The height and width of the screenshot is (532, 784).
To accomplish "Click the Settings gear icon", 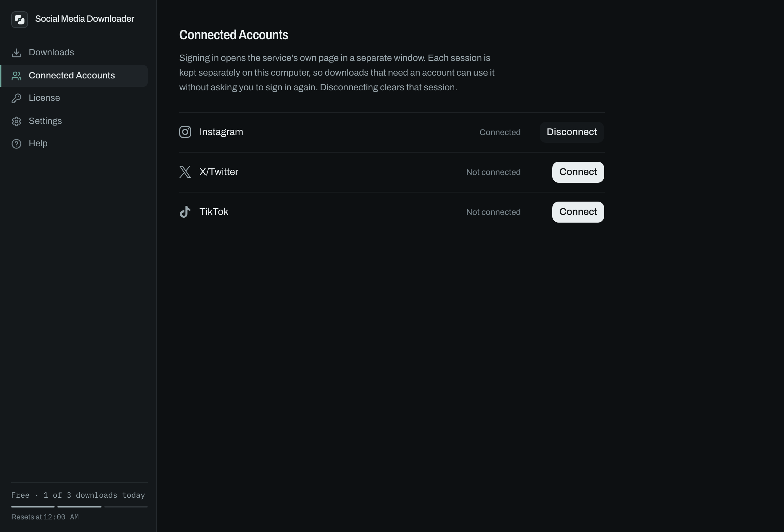I will pyautogui.click(x=16, y=121).
